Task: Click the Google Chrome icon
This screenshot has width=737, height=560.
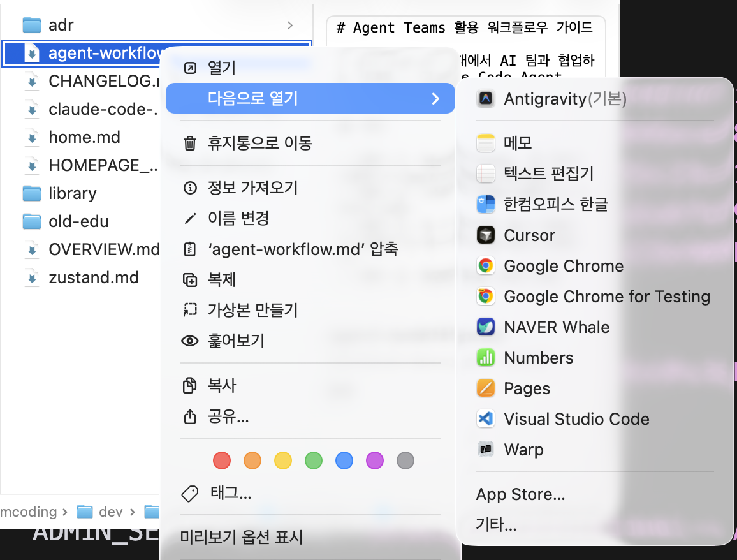Action: (x=486, y=266)
